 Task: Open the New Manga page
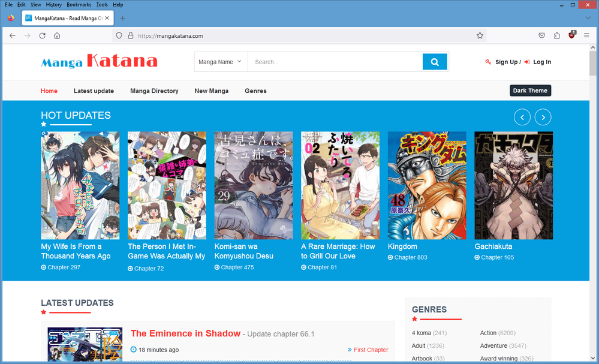click(x=211, y=91)
